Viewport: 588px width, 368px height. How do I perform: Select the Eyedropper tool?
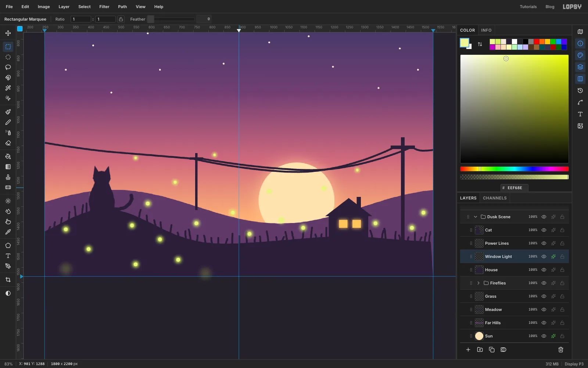(x=8, y=232)
